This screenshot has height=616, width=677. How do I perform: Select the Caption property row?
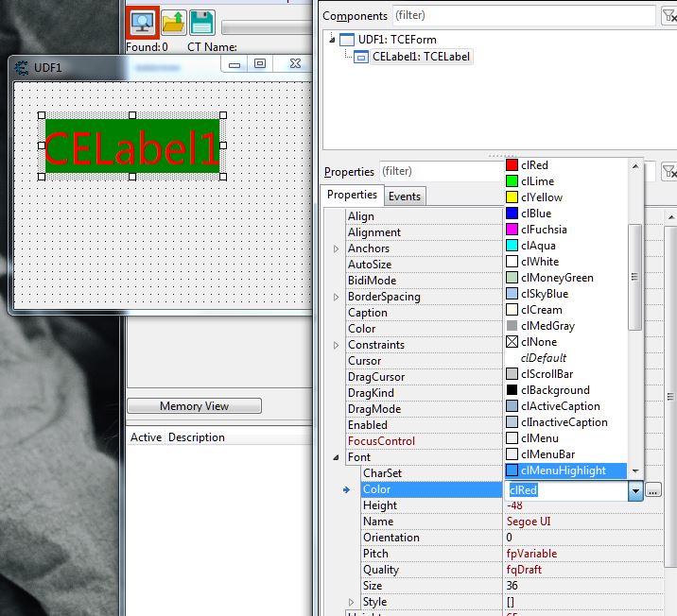424,313
